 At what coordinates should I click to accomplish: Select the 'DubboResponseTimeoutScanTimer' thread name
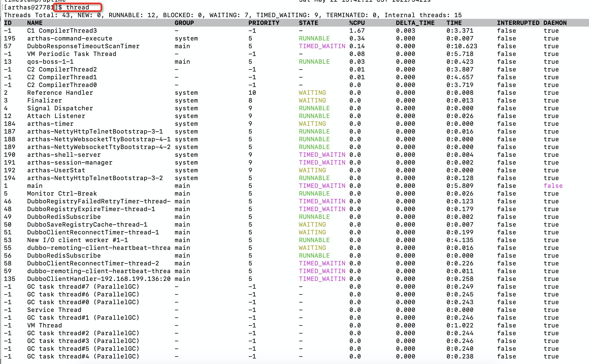point(83,46)
